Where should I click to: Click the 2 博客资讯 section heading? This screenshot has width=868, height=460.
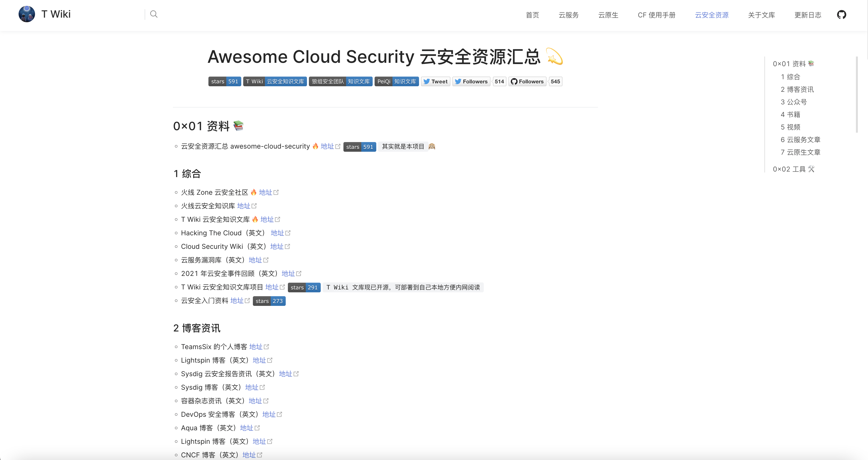[x=197, y=328]
